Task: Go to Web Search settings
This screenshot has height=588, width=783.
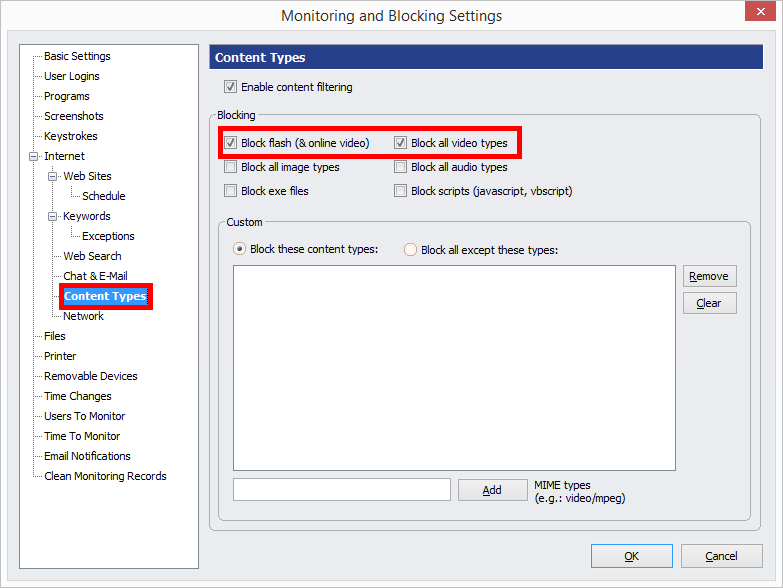Action: click(x=92, y=256)
